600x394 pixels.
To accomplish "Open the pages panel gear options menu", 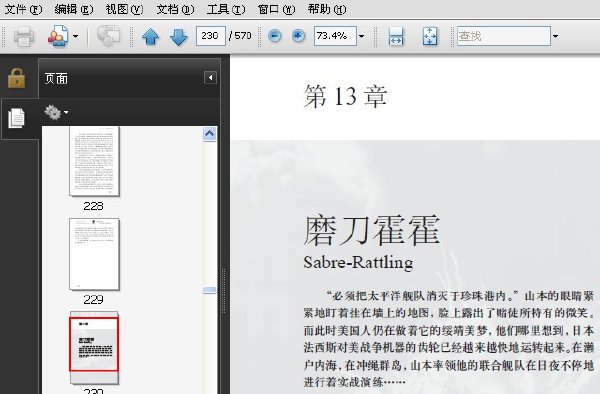I will pos(56,112).
